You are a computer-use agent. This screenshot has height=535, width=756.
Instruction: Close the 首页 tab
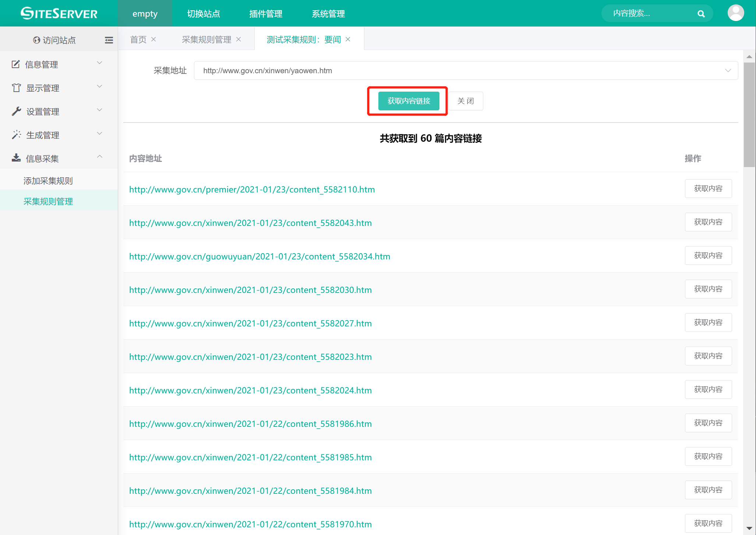[153, 39]
